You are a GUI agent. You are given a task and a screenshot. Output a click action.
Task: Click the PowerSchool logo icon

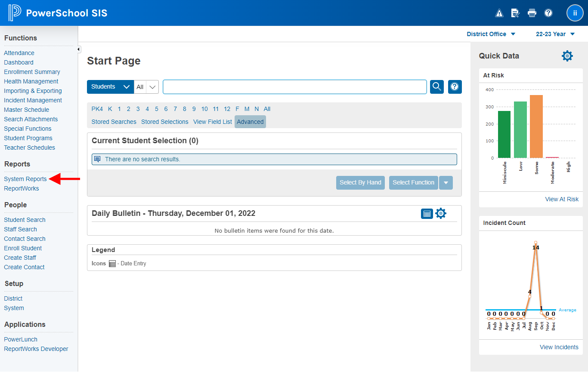click(x=14, y=13)
